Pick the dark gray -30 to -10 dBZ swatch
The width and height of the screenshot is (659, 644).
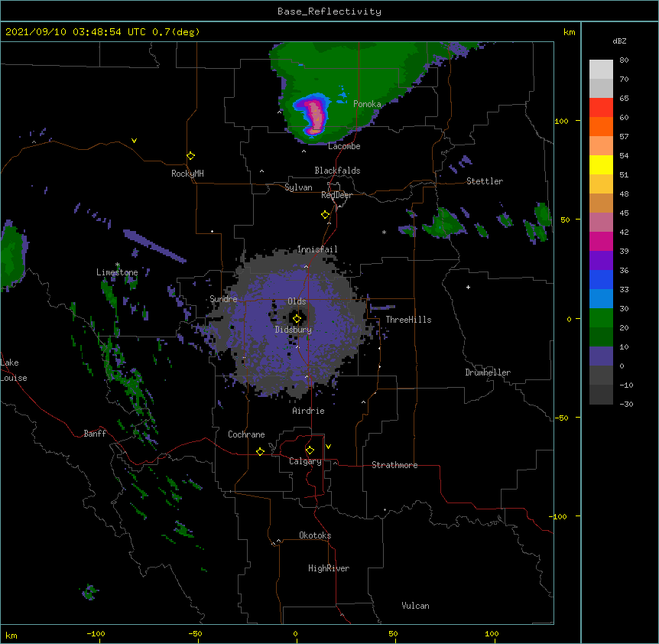601,395
